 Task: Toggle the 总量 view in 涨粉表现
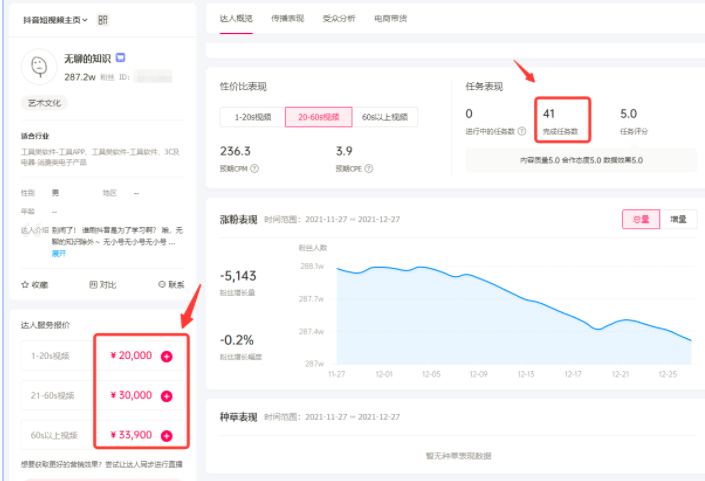pos(641,219)
